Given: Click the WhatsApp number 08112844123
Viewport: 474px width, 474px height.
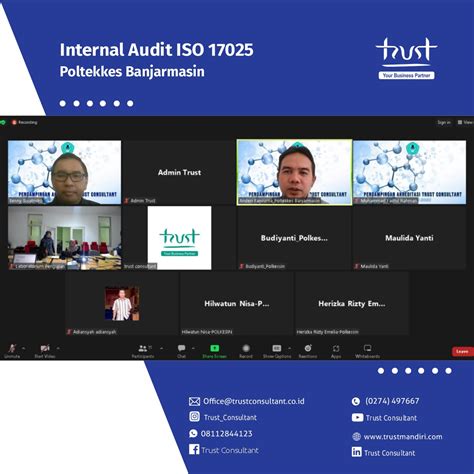Looking at the screenshot, I should tap(226, 434).
